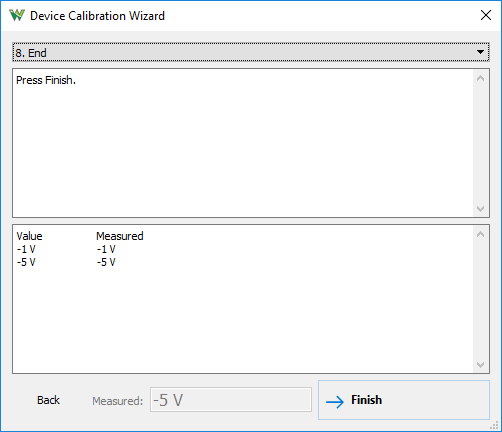Select the '-1 V' entry under Measured column
The image size is (502, 432).
coord(106,249)
